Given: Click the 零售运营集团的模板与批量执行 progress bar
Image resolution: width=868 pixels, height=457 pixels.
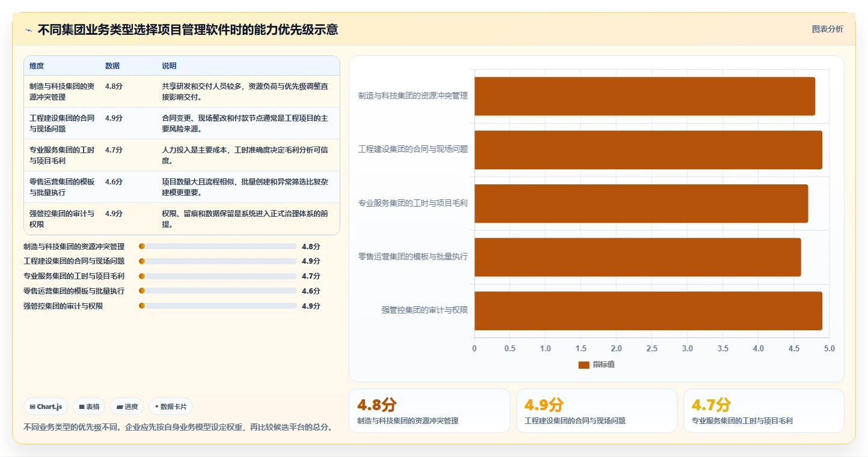Looking at the screenshot, I should click(218, 291).
